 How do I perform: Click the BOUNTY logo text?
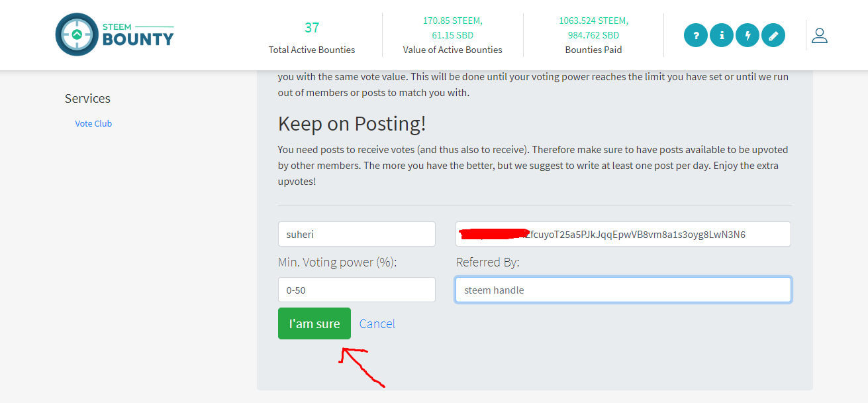(138, 39)
